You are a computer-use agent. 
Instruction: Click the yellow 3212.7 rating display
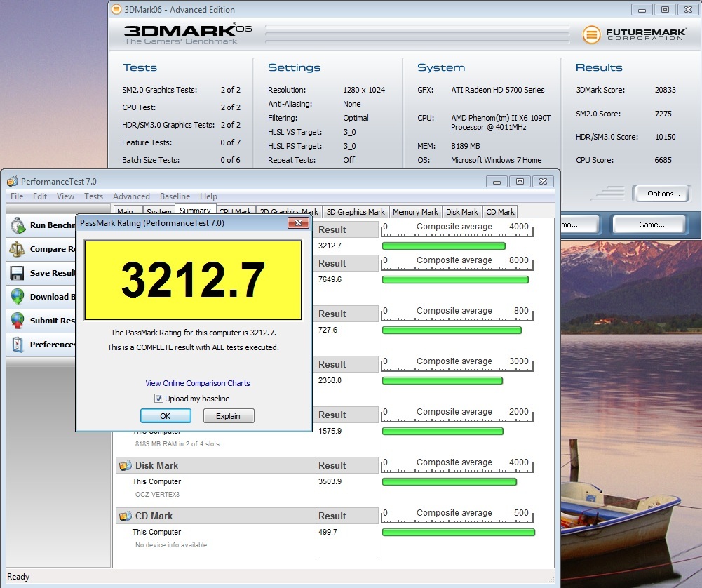pos(193,280)
